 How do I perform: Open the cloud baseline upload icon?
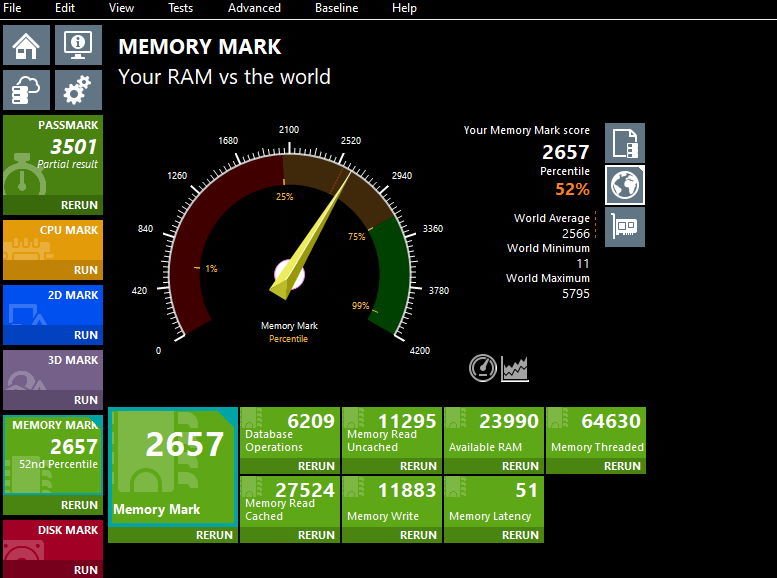[x=26, y=90]
